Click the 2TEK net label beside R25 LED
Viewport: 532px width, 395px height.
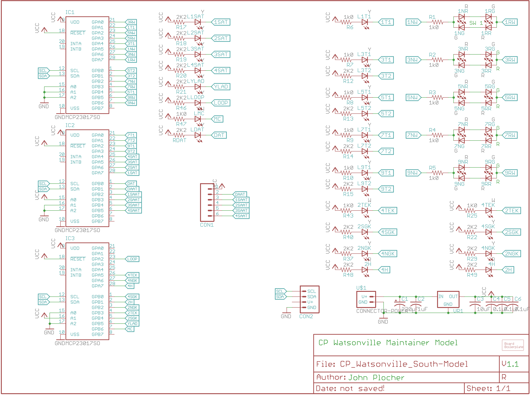[511, 211]
